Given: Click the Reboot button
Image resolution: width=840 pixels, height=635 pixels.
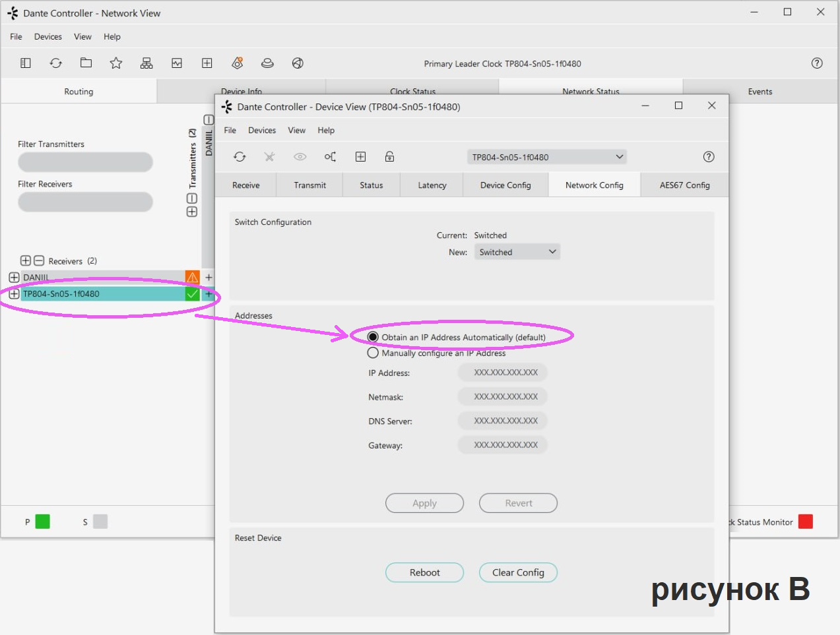Looking at the screenshot, I should click(424, 572).
